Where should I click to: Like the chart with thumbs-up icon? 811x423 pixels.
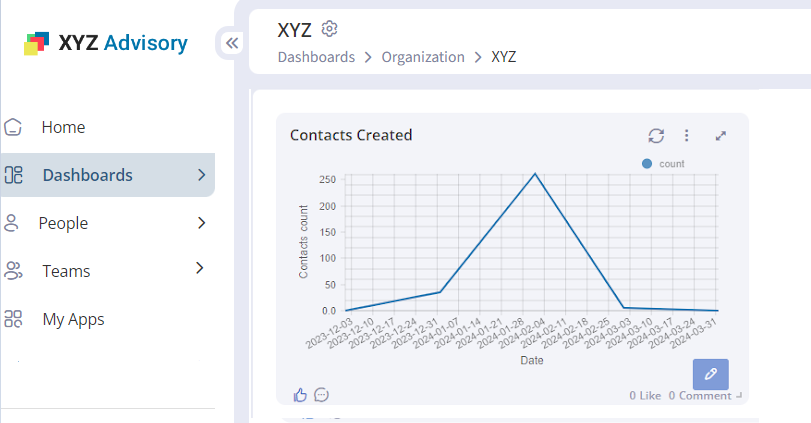click(x=300, y=395)
